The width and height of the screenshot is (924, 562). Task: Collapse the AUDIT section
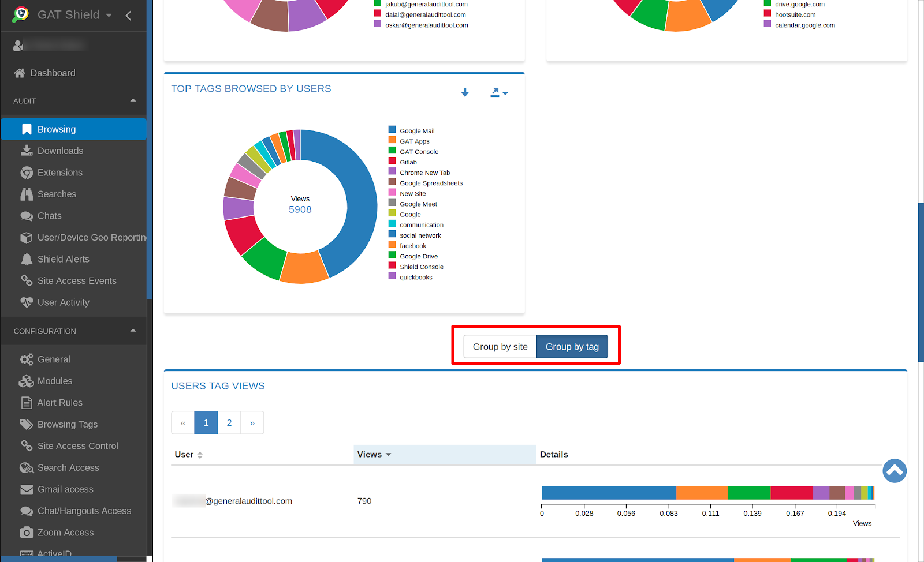[133, 100]
